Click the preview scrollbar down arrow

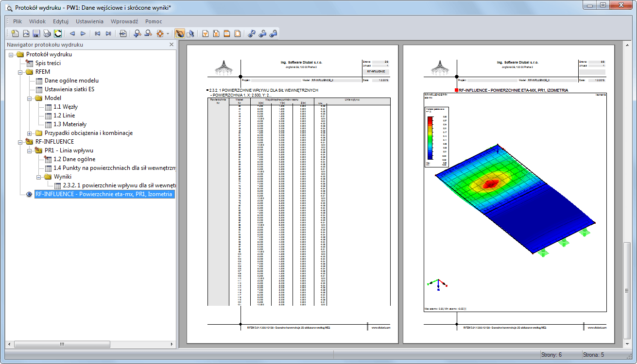pos(627,343)
